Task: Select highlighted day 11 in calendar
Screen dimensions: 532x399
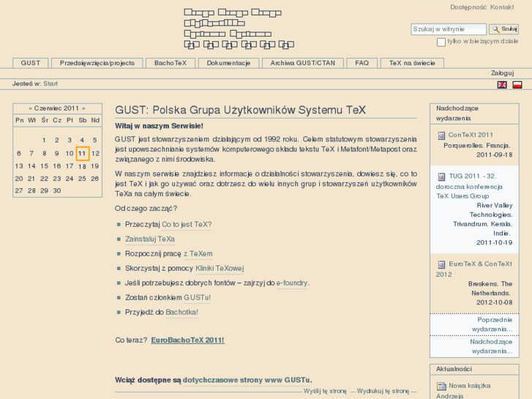Action: pos(83,154)
